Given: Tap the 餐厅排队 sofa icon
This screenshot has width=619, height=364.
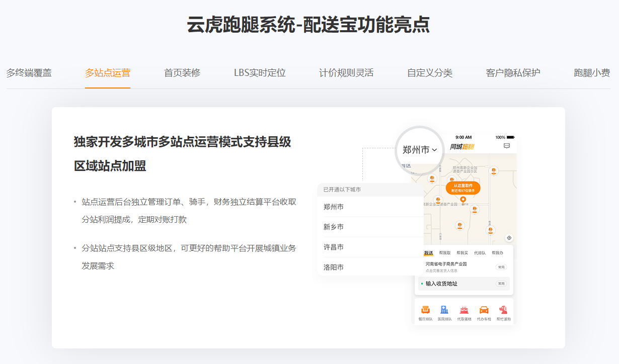Looking at the screenshot, I should coord(425,310).
